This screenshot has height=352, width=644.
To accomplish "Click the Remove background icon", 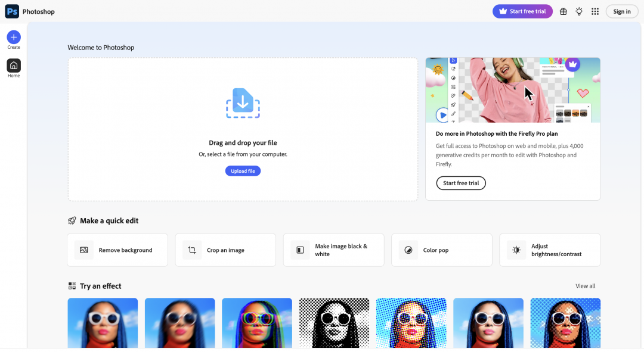I will (84, 250).
